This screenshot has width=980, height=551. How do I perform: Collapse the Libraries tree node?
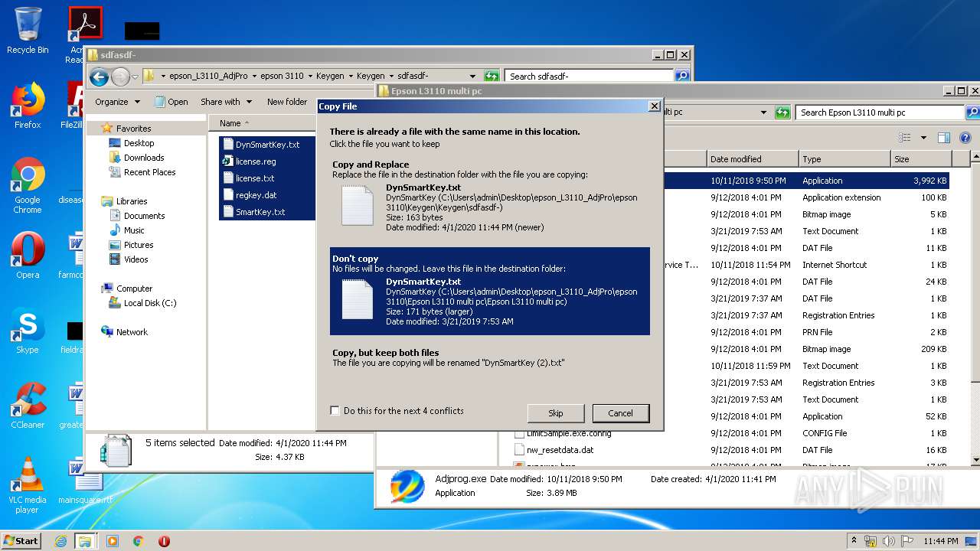pyautogui.click(x=96, y=201)
